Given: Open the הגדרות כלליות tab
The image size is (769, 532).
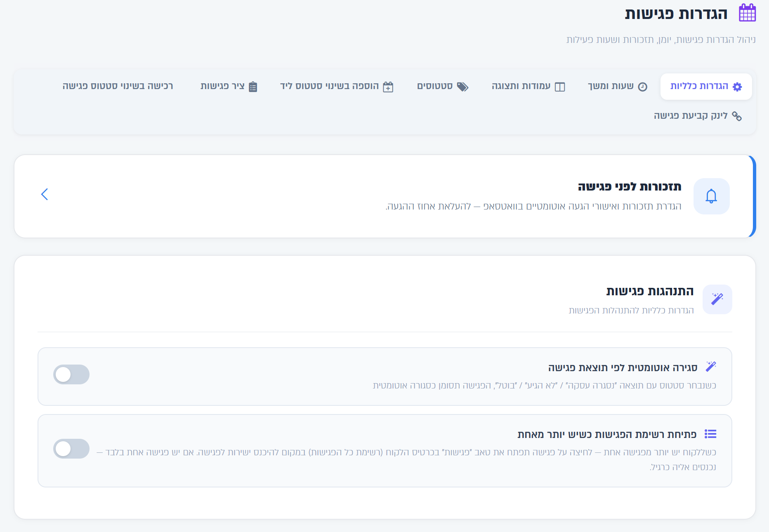Looking at the screenshot, I should [x=706, y=87].
